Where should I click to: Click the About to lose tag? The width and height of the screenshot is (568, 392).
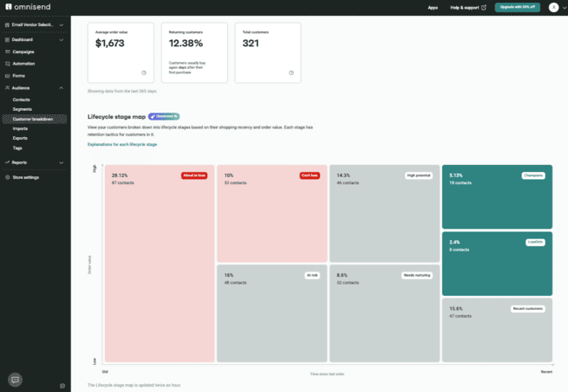point(194,175)
